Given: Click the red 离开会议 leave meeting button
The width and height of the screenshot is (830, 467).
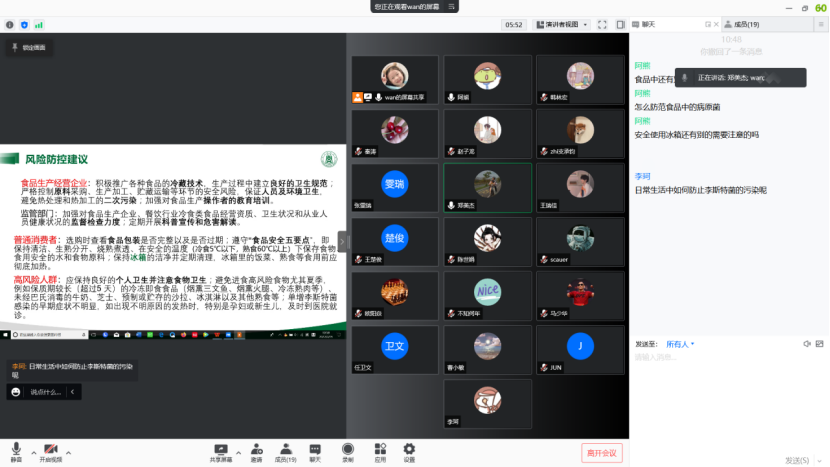Looking at the screenshot, I should pyautogui.click(x=602, y=453).
